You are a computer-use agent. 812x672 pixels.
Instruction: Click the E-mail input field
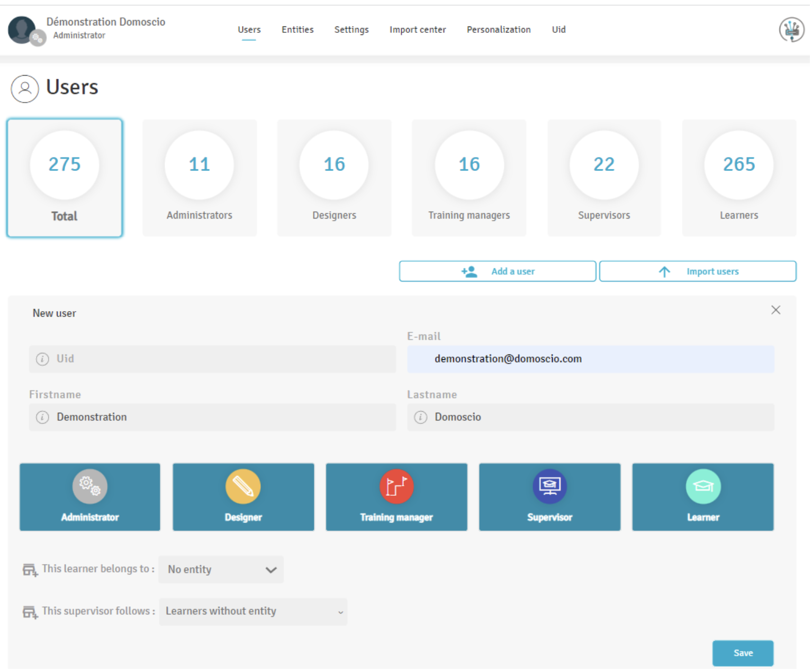coord(592,360)
